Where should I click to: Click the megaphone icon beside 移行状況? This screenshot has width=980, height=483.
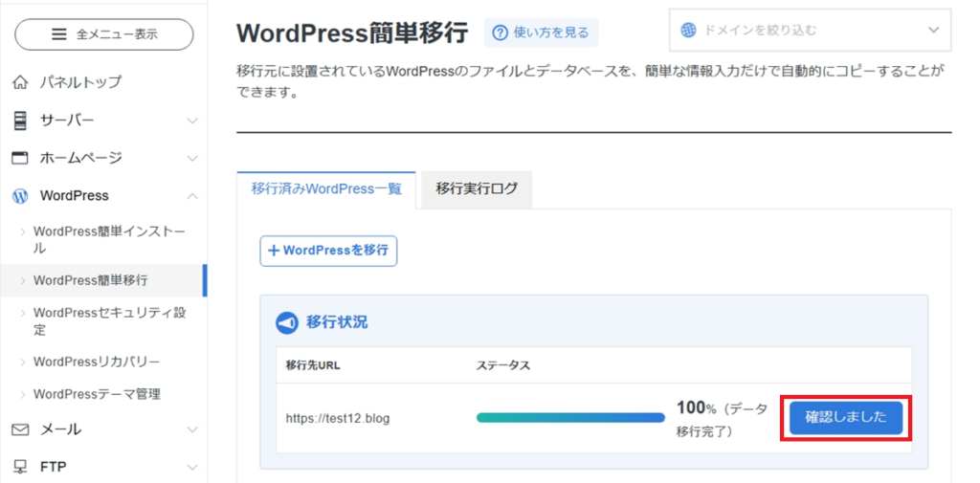(287, 322)
